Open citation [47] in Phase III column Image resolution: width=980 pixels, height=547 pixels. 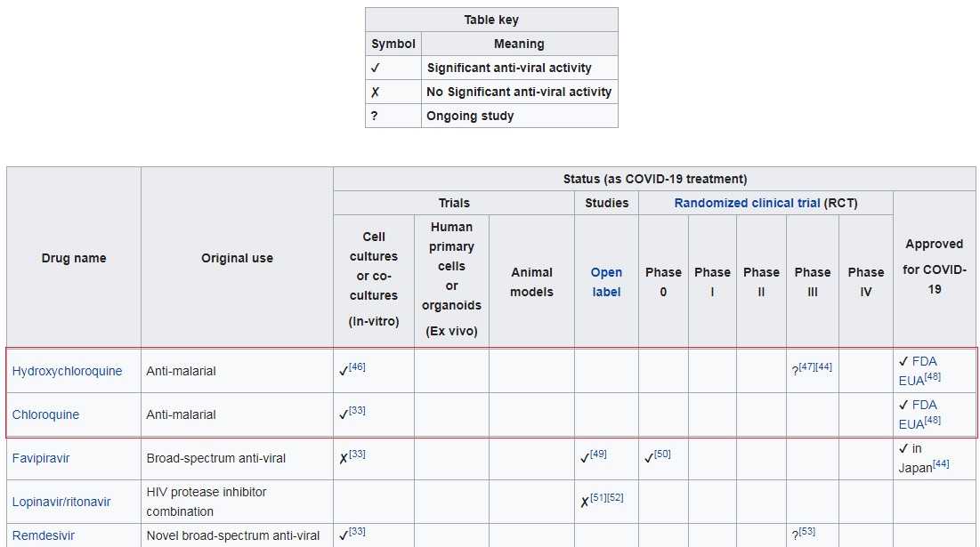pos(806,366)
